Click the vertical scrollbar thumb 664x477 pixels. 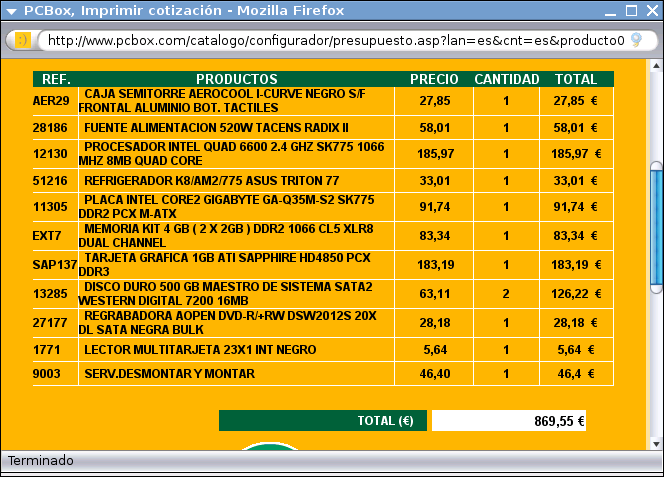pyautogui.click(x=656, y=227)
